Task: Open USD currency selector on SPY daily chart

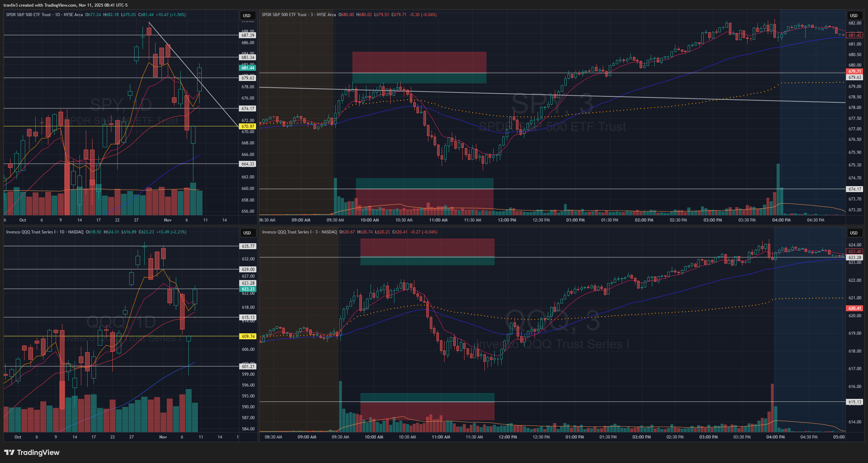Action: [247, 16]
